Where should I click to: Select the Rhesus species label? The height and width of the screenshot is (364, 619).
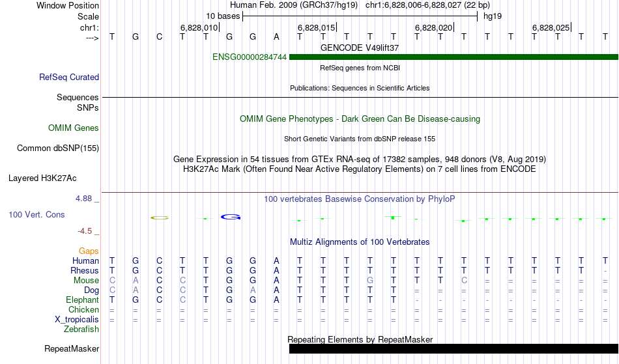85,271
